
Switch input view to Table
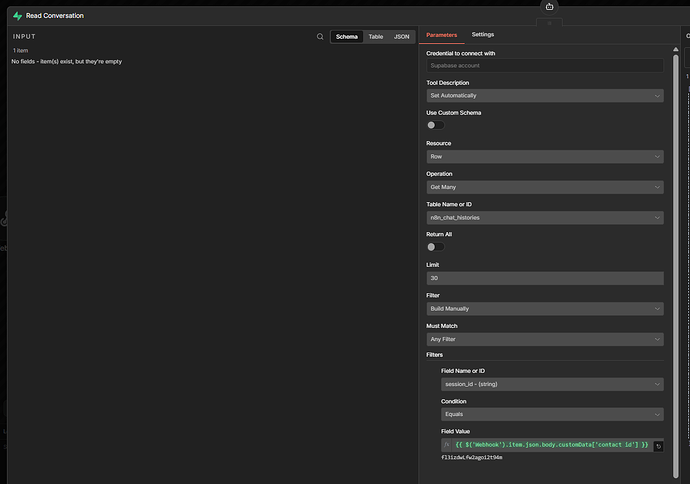pos(375,37)
